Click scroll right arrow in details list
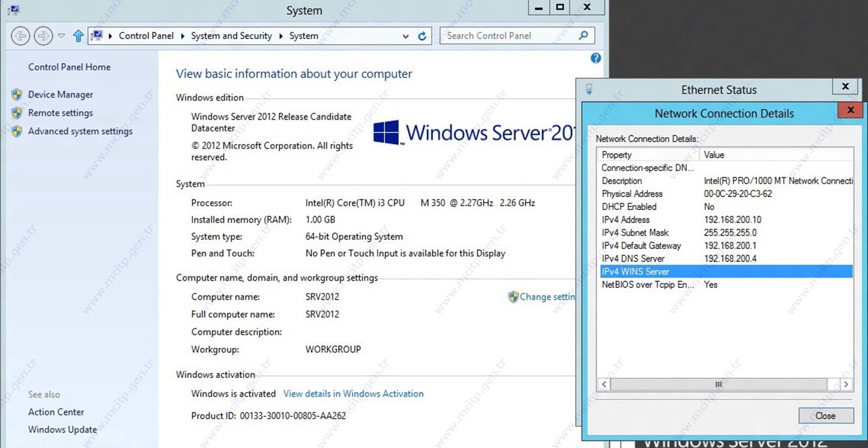868x448 pixels. 845,385
